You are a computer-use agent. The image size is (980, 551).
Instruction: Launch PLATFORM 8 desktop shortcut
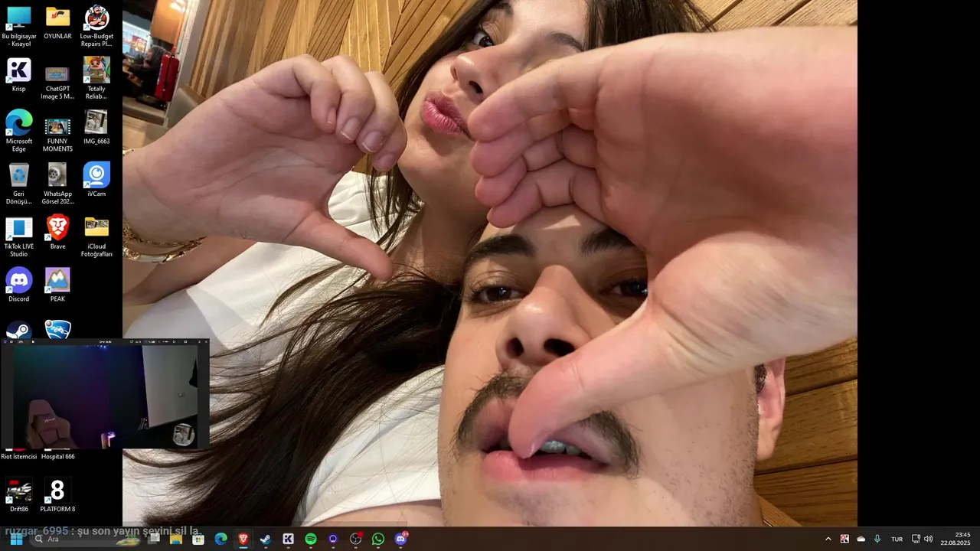point(57,494)
